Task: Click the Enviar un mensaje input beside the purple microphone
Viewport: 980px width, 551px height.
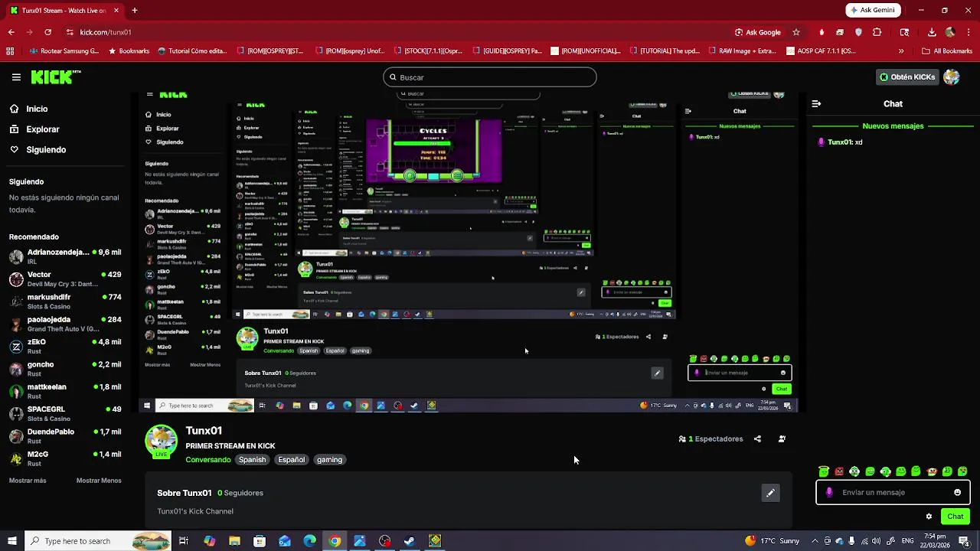Action: [893, 492]
